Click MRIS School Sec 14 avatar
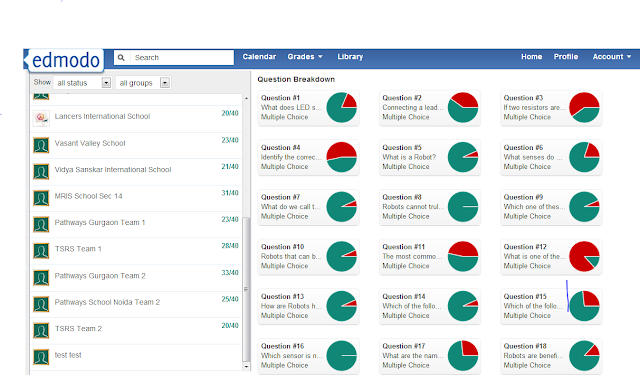 [x=41, y=198]
